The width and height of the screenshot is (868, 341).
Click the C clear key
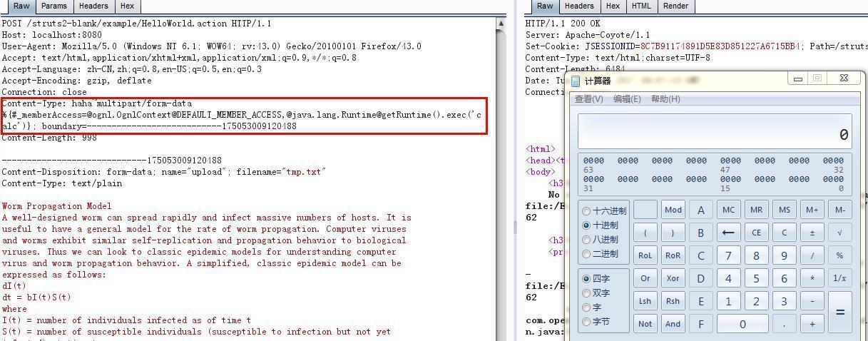tap(784, 233)
